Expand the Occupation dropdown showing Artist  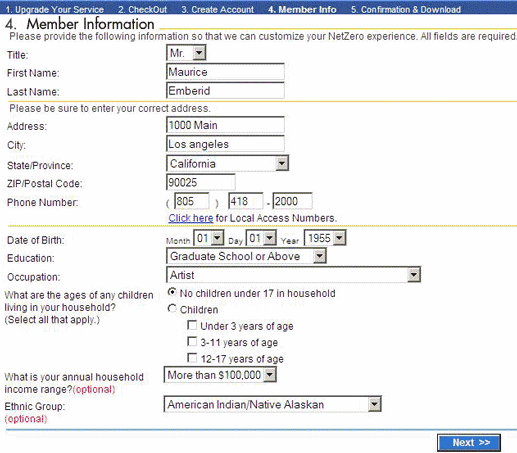pyautogui.click(x=293, y=275)
